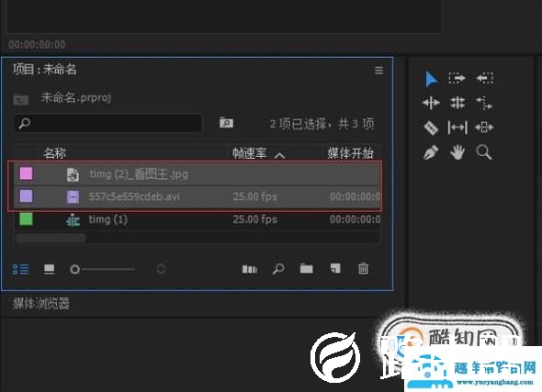Click the thumbnail zoom slider handle
Viewport: 542px width, 392px height.
74,269
